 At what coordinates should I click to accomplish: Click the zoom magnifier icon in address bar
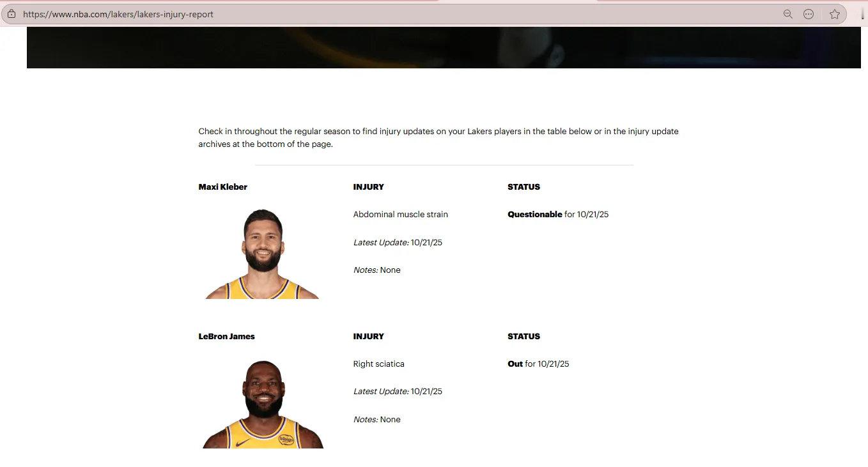click(788, 14)
